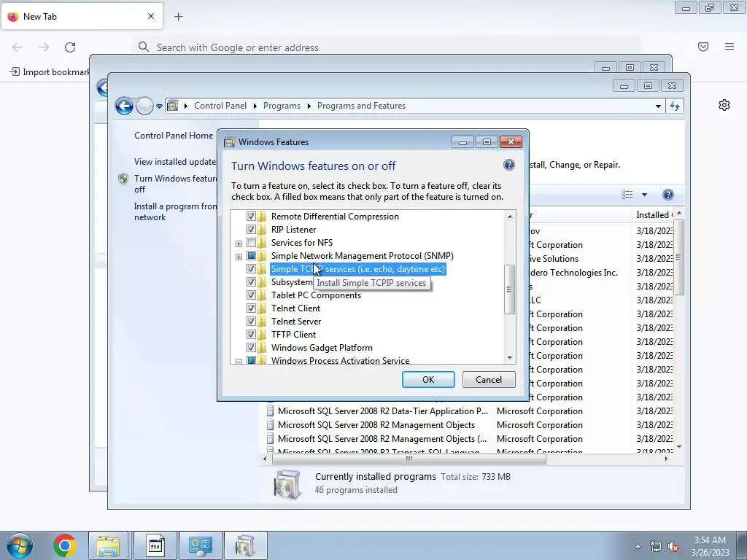Click the network tray icon
Image resolution: width=747 pixels, height=560 pixels.
tap(656, 547)
